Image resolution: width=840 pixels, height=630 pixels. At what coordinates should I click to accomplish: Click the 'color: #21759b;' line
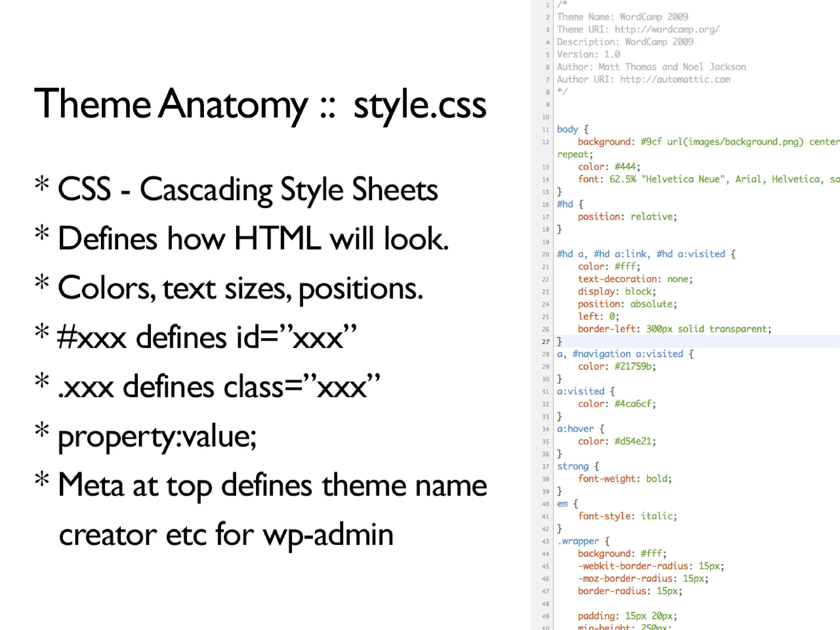click(x=617, y=367)
